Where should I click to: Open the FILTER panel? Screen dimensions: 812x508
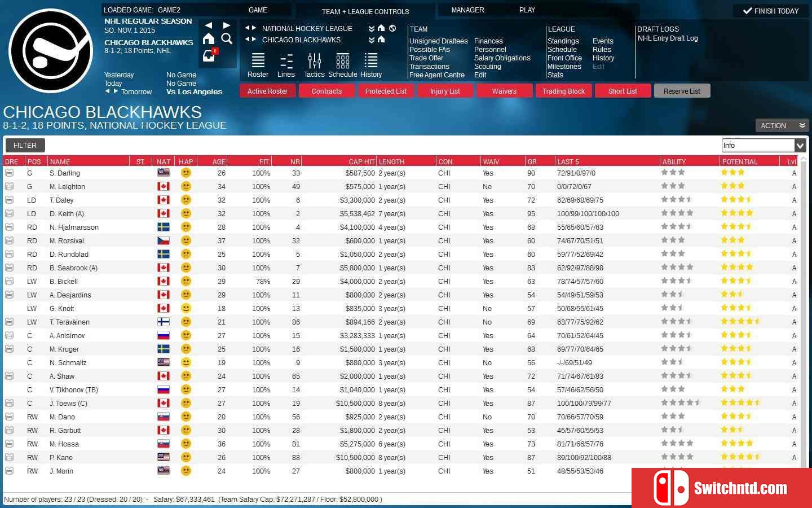(x=25, y=145)
